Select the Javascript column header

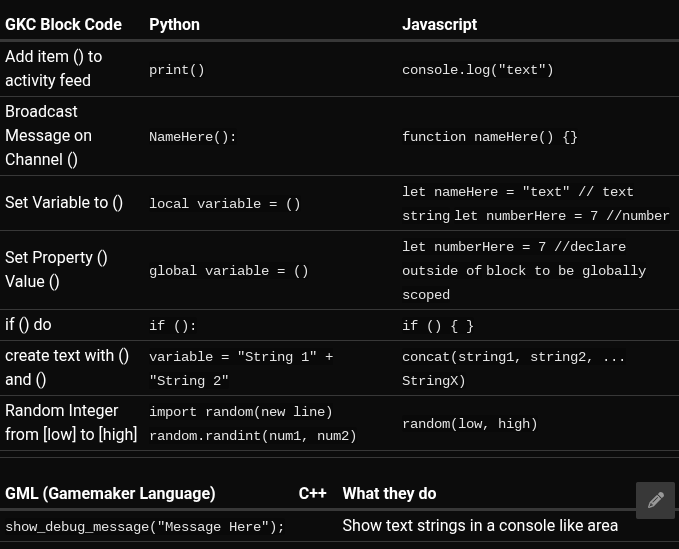coord(439,25)
